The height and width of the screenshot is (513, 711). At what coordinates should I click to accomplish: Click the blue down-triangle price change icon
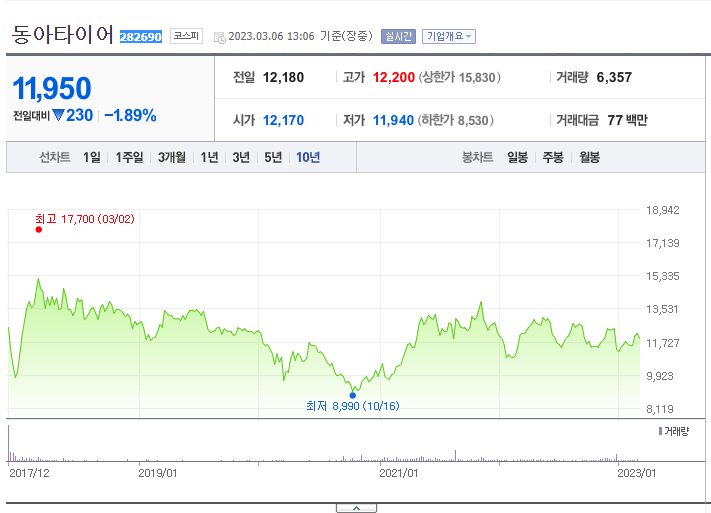(58, 115)
